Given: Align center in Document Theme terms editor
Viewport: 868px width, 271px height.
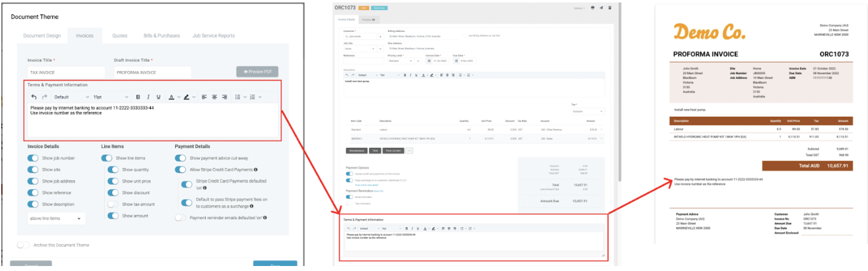Looking at the screenshot, I should (214, 97).
